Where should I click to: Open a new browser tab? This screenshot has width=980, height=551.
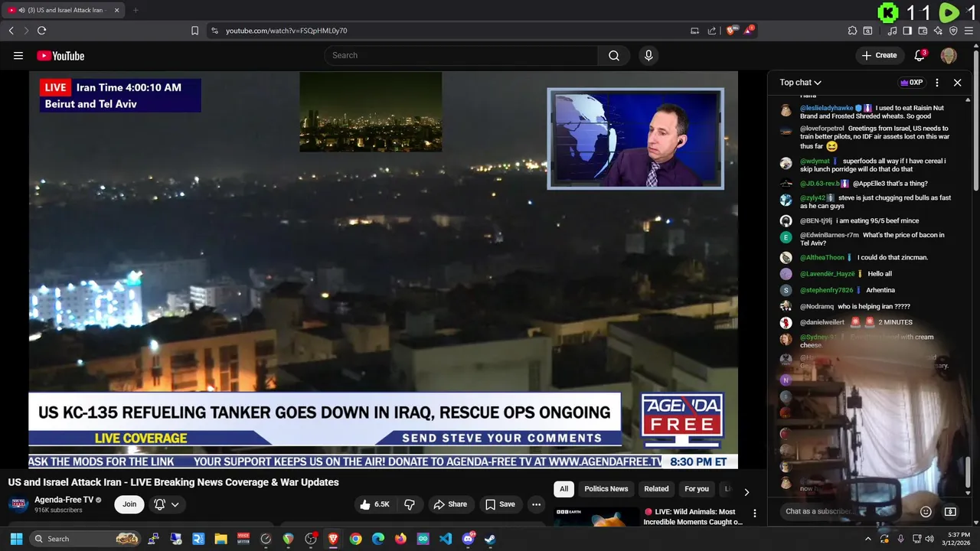point(136,10)
